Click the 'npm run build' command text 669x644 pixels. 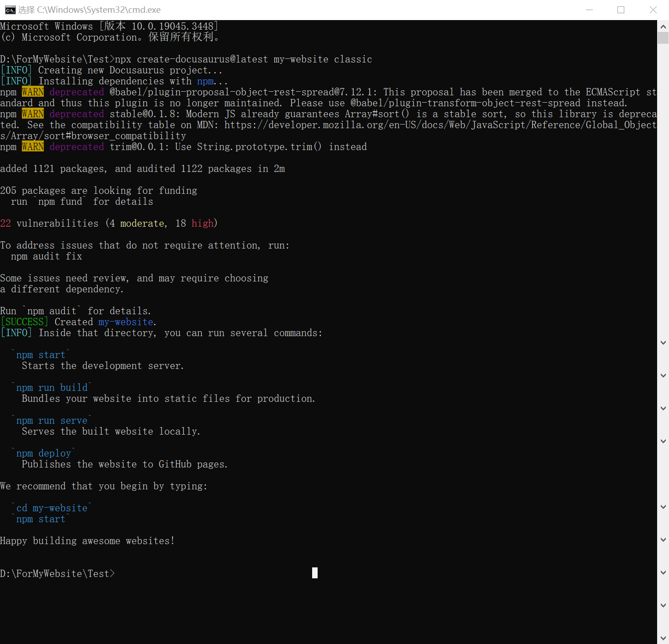pyautogui.click(x=52, y=388)
